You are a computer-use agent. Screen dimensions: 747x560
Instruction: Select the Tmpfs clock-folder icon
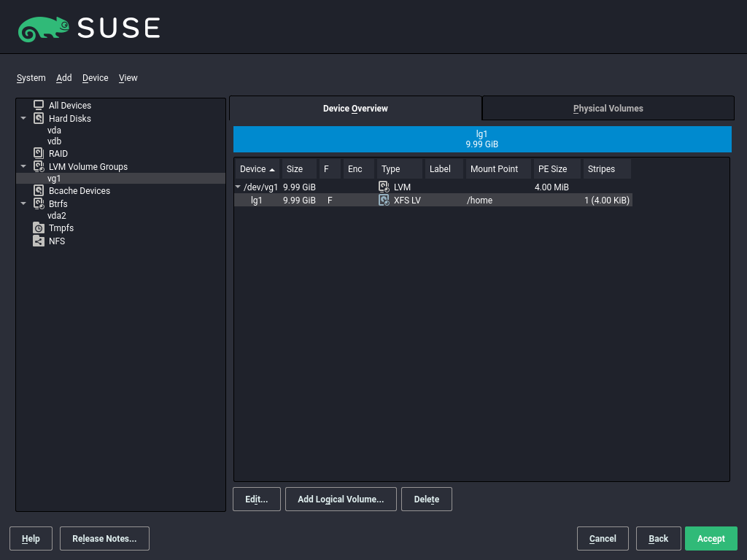pos(37,227)
